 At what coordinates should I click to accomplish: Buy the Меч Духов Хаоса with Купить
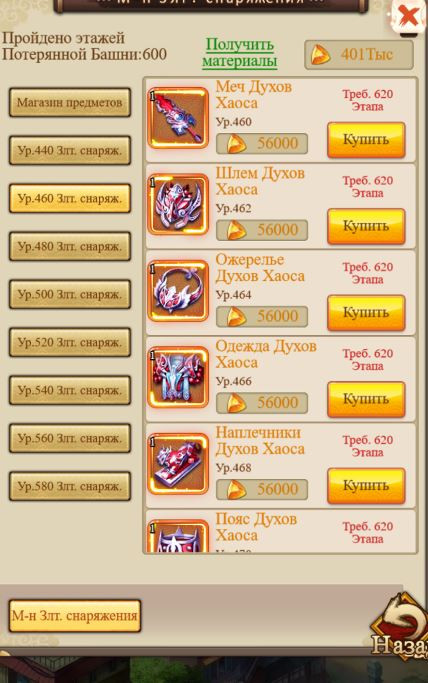coord(366,140)
